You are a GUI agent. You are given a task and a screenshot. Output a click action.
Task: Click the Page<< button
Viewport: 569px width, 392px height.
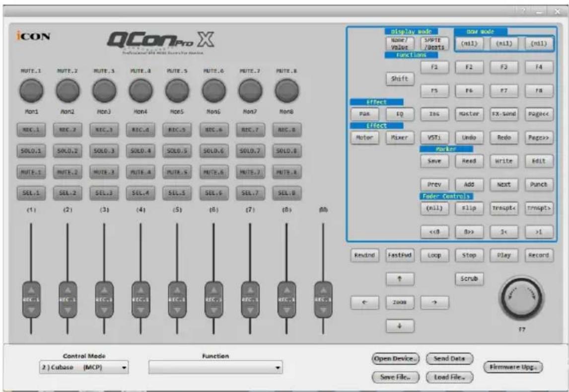click(x=539, y=114)
